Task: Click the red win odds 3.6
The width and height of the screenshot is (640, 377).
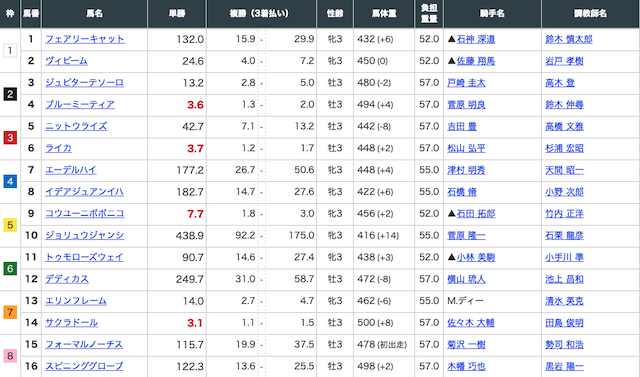Action: (195, 105)
